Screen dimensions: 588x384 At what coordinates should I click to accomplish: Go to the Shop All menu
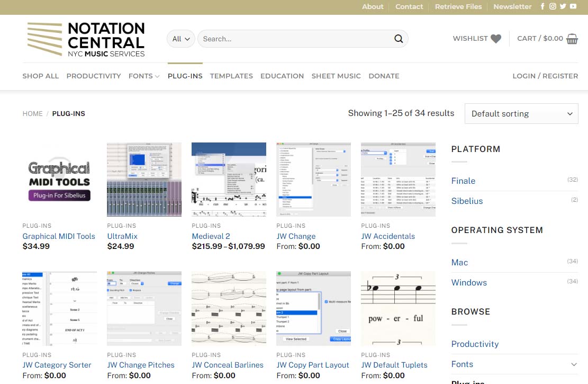coord(41,76)
